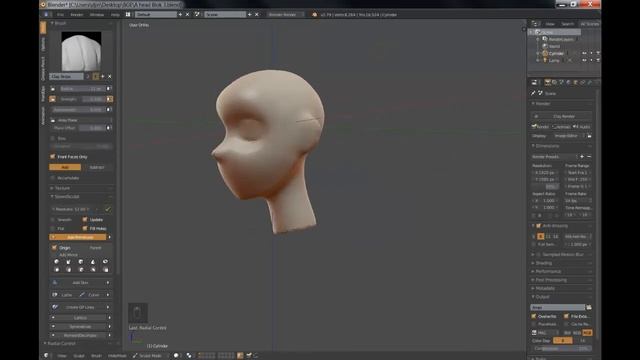Open the Blender Render engine dropdown

tap(285, 14)
